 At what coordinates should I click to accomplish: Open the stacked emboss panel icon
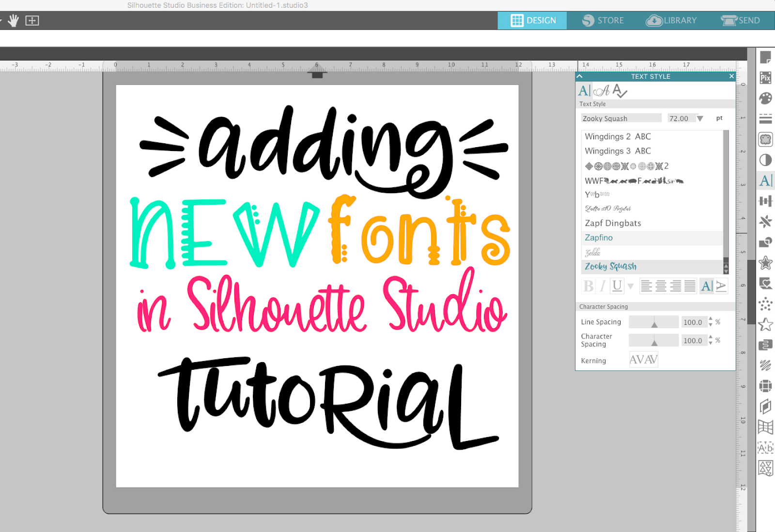[x=765, y=406]
